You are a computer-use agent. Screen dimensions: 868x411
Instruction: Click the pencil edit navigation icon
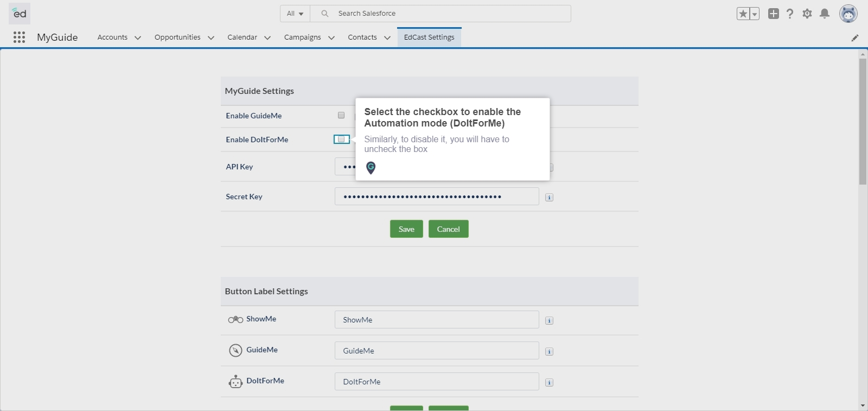click(855, 37)
